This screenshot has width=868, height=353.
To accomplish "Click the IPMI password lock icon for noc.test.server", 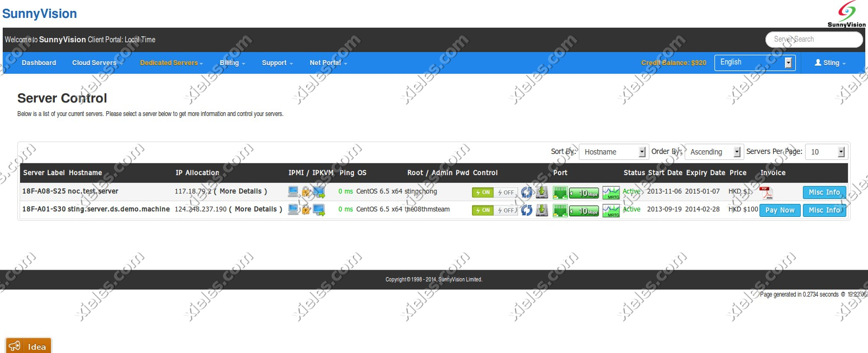I will point(306,192).
